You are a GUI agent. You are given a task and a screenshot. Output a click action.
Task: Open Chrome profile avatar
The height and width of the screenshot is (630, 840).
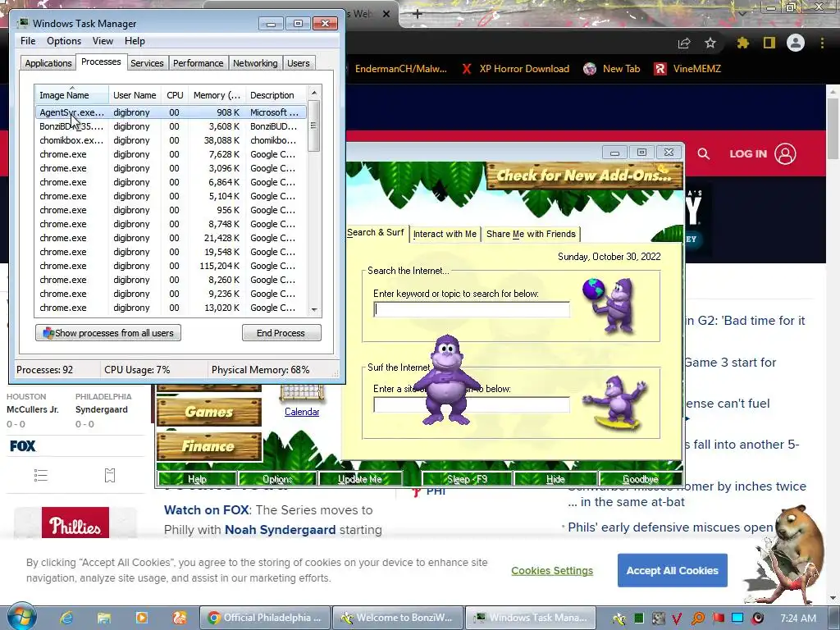[x=796, y=43]
